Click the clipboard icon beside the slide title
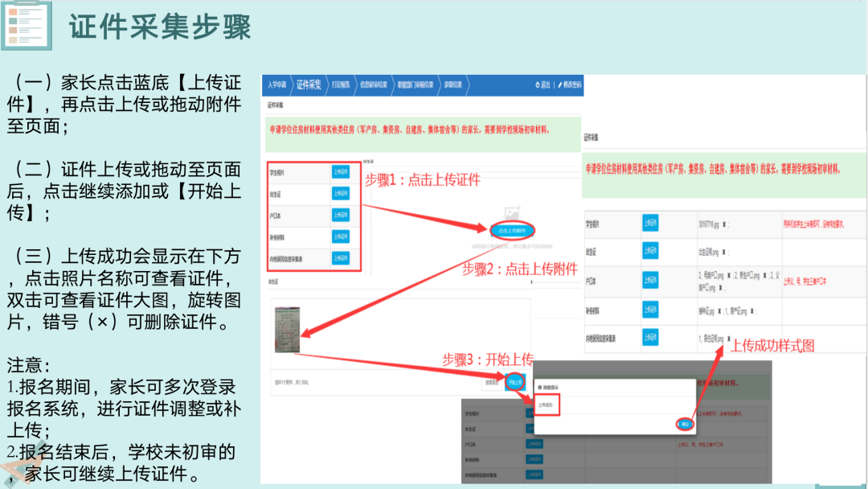 pyautogui.click(x=26, y=26)
